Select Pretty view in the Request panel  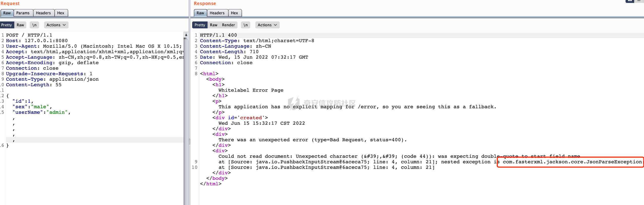pyautogui.click(x=7, y=25)
